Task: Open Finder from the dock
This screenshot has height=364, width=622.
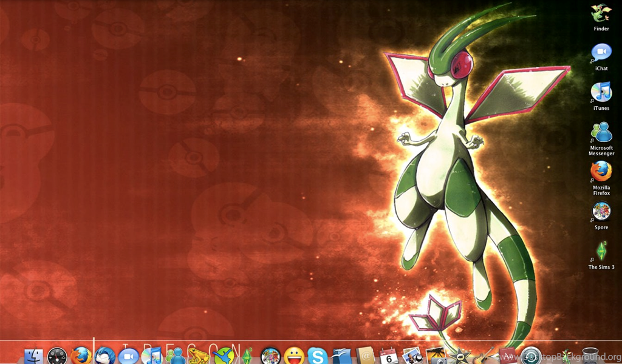Action: [34, 356]
